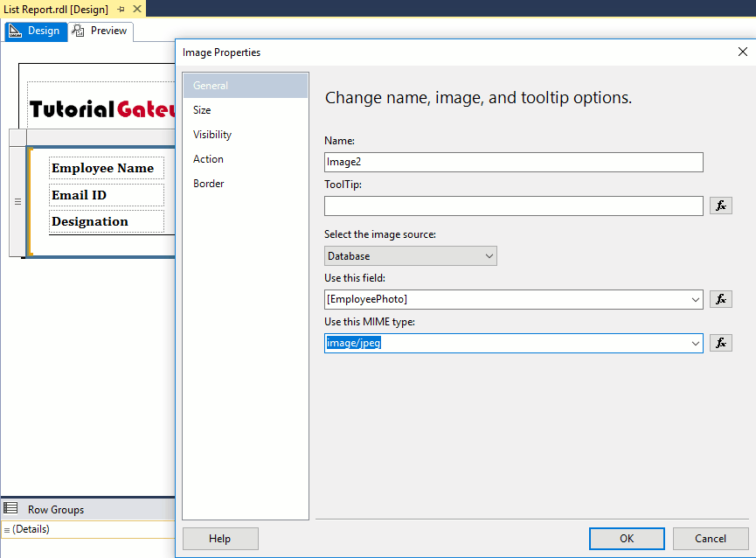The image size is (756, 558).
Task: Click the Preview tab magnifier icon
Action: (x=78, y=30)
